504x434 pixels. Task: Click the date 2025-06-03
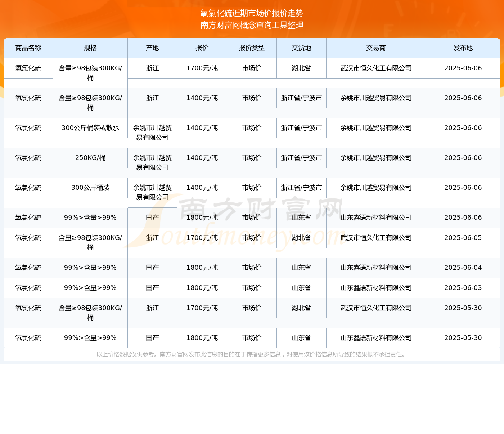coord(463,288)
